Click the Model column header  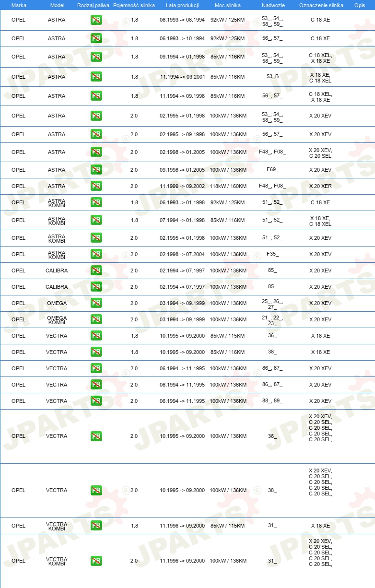tap(57, 5)
